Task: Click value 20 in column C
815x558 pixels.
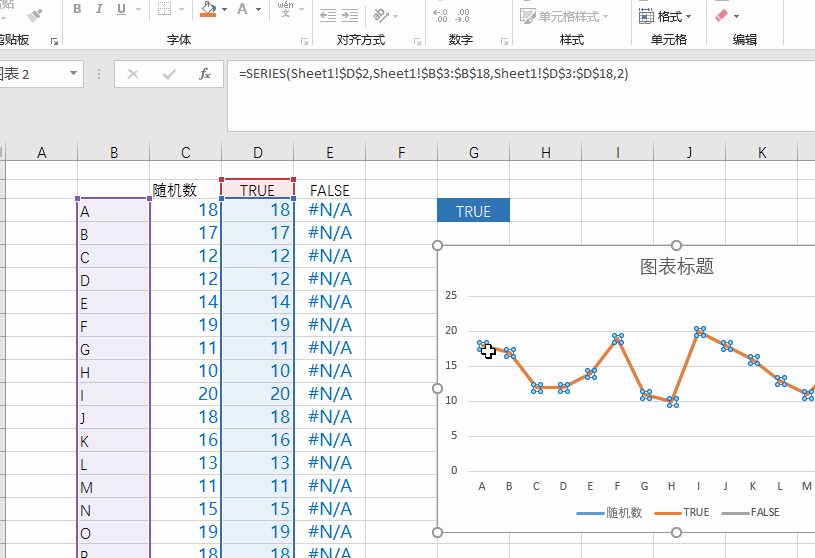Action: (186, 394)
